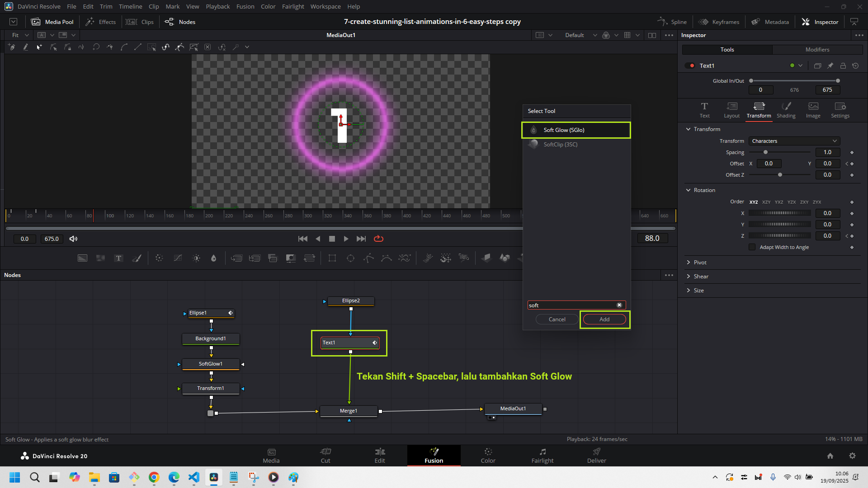
Task: Open the Fusion menu
Action: click(245, 6)
